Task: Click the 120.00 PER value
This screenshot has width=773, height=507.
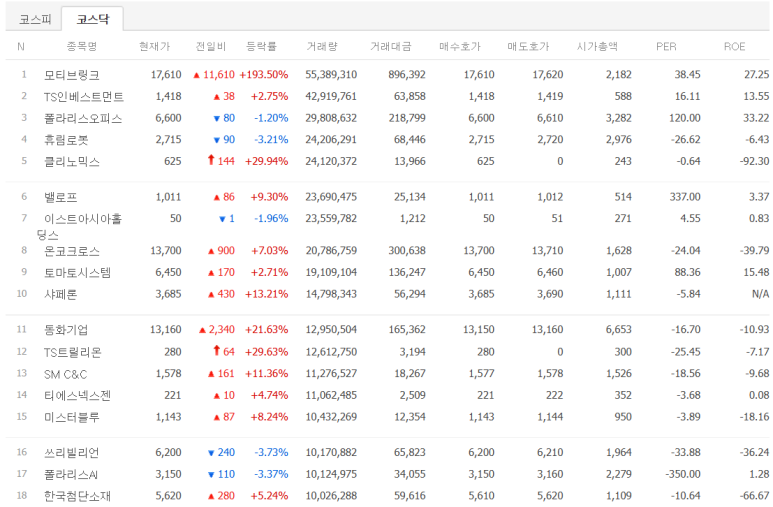Action: (x=685, y=118)
